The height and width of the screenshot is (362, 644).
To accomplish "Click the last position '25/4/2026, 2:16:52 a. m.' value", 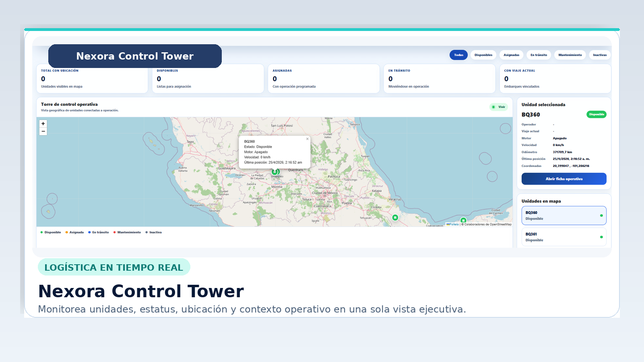I will coord(571,159).
